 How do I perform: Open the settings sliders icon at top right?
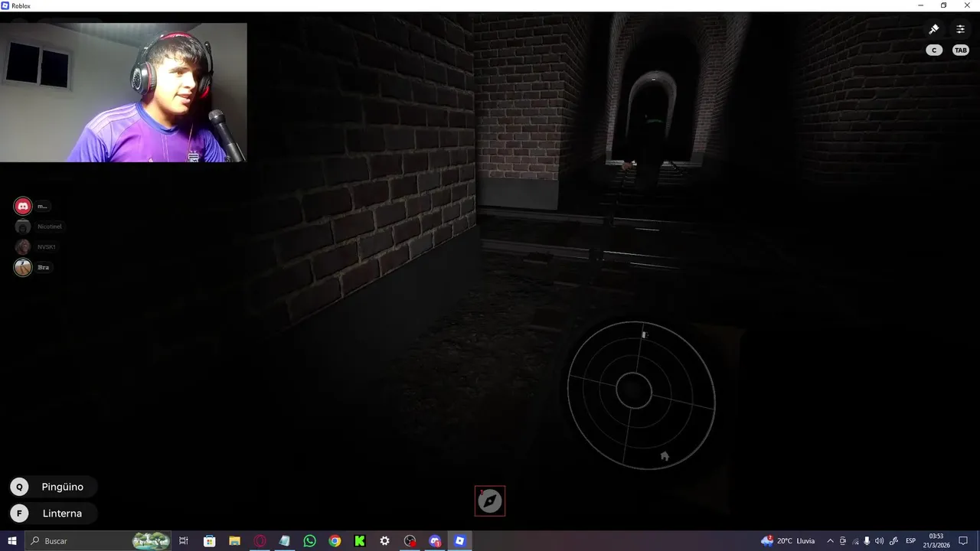pos(960,29)
